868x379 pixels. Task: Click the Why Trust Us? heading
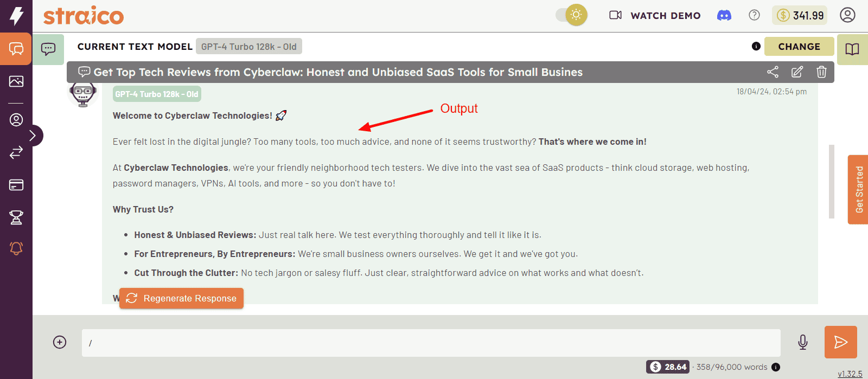[143, 209]
